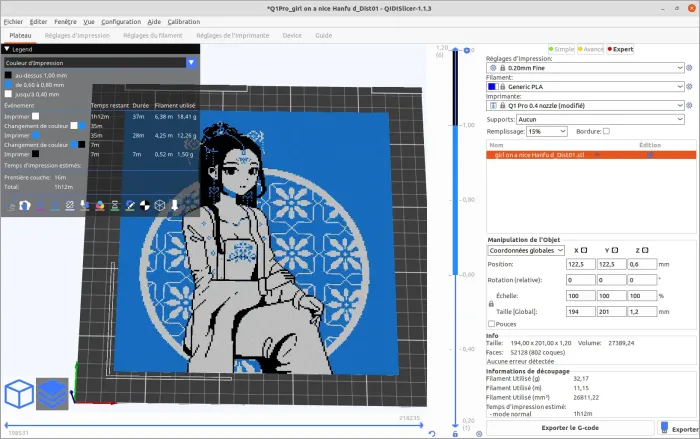The image size is (700, 439).
Task: Toggle center of gravity icon
Action: coord(145,205)
